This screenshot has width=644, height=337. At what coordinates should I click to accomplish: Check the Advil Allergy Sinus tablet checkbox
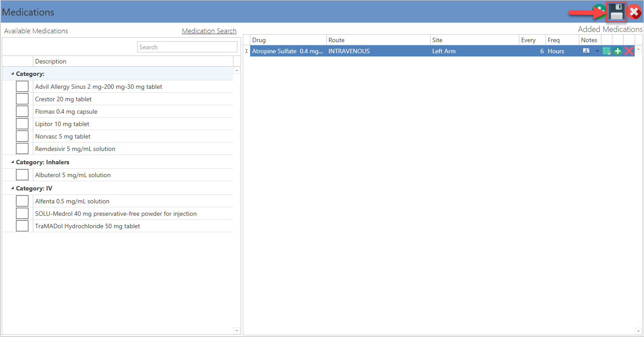[x=22, y=87]
